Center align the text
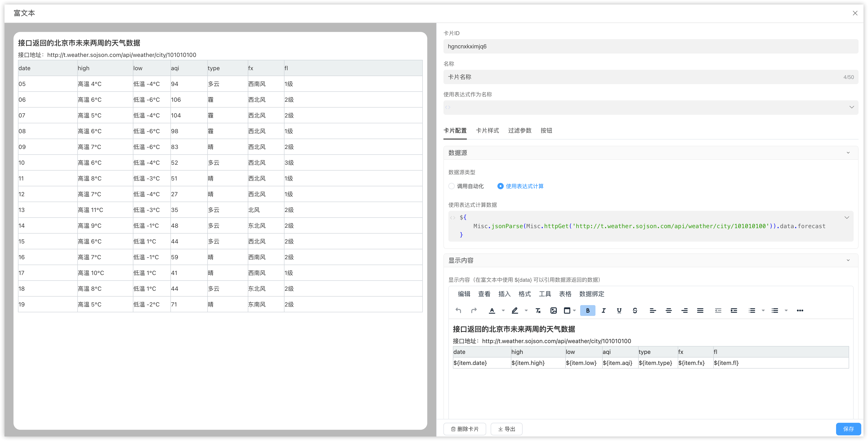This screenshot has width=868, height=441. pos(669,310)
